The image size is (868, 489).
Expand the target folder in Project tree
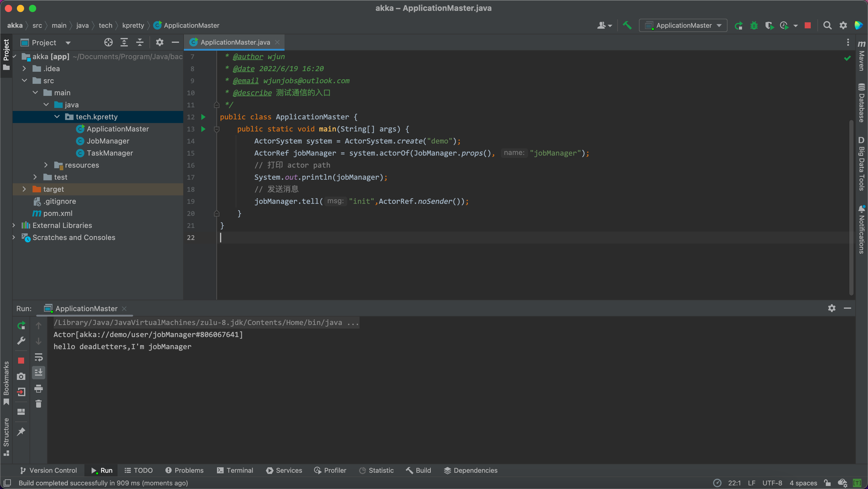click(24, 189)
